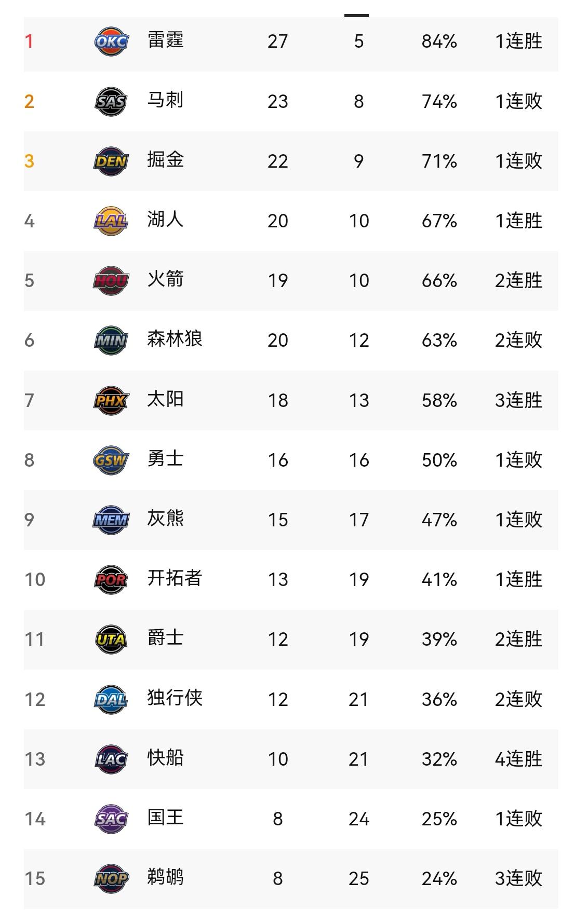Tap the 4连胜 streak for 快船

pyautogui.click(x=518, y=759)
